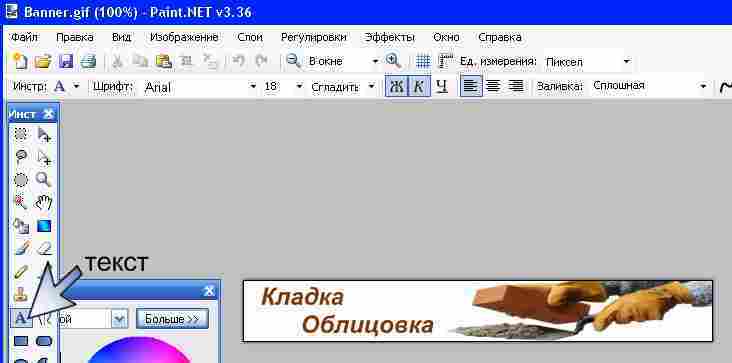732x363 pixels.
Task: Toggle the pixel grid display
Action: pos(422,61)
